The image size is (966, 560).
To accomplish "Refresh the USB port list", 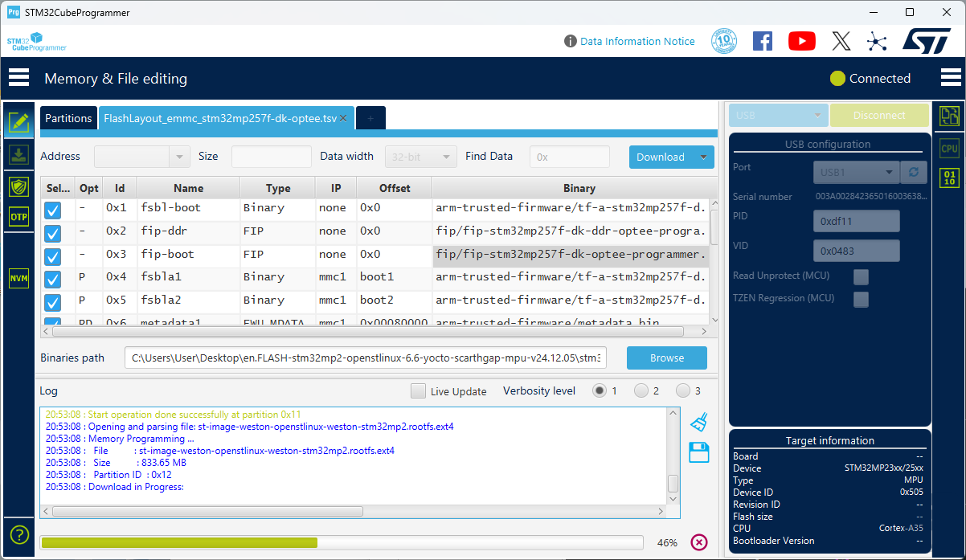I will click(x=913, y=172).
